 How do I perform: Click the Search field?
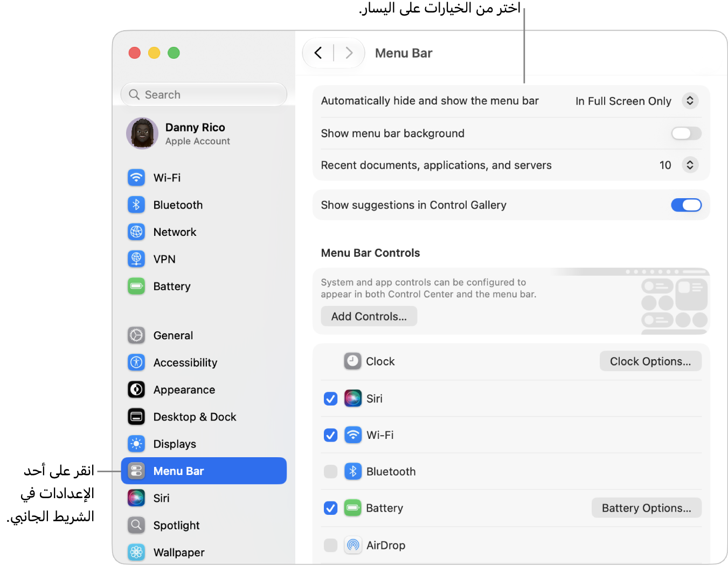[x=204, y=95]
